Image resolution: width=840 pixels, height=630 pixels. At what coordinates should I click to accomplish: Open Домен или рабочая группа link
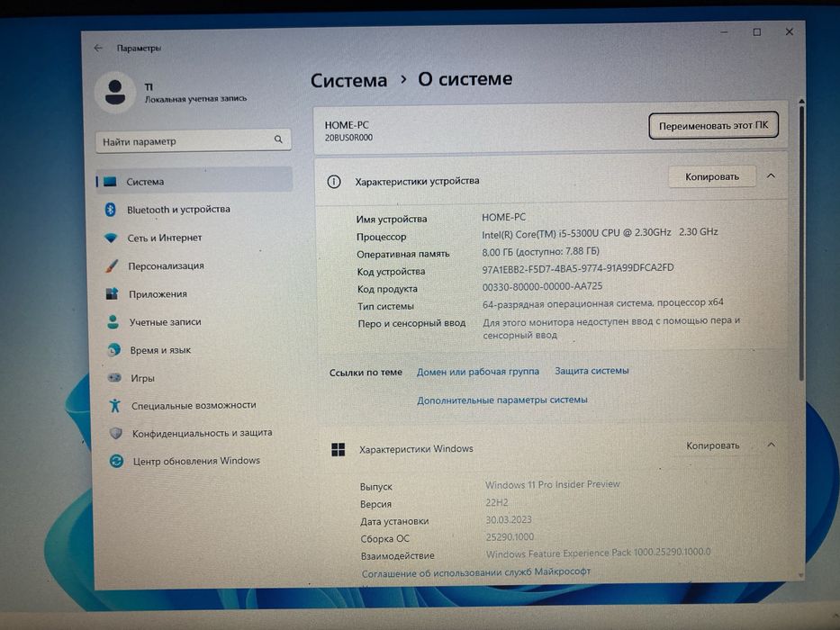478,371
